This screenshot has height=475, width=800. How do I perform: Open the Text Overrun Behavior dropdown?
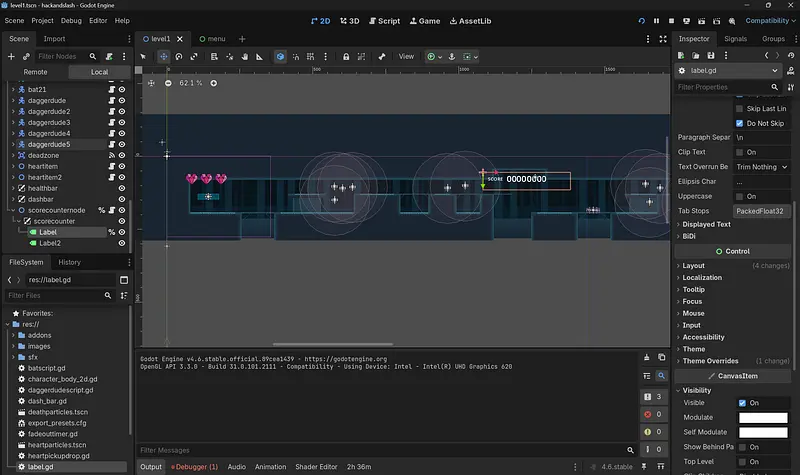(x=762, y=166)
